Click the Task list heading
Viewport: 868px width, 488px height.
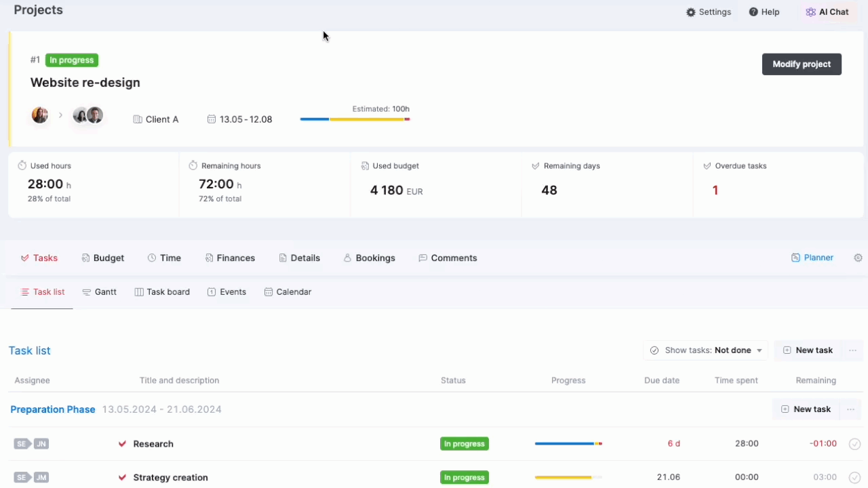(30, 350)
